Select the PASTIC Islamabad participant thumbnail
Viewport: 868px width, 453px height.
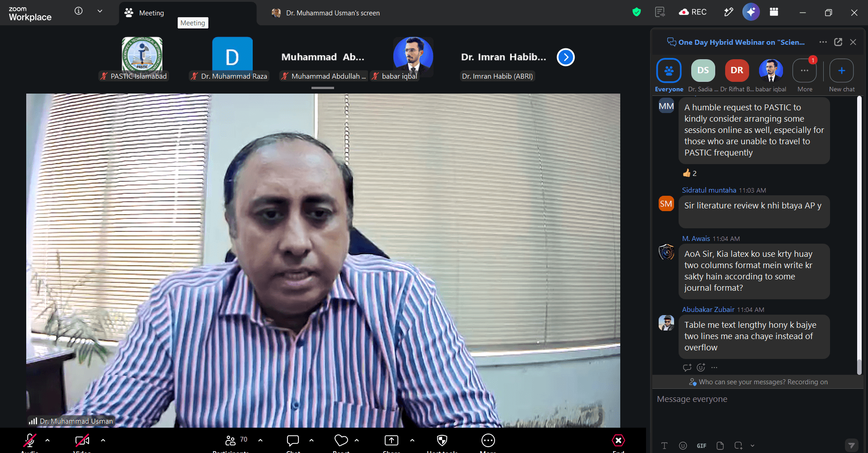[142, 56]
